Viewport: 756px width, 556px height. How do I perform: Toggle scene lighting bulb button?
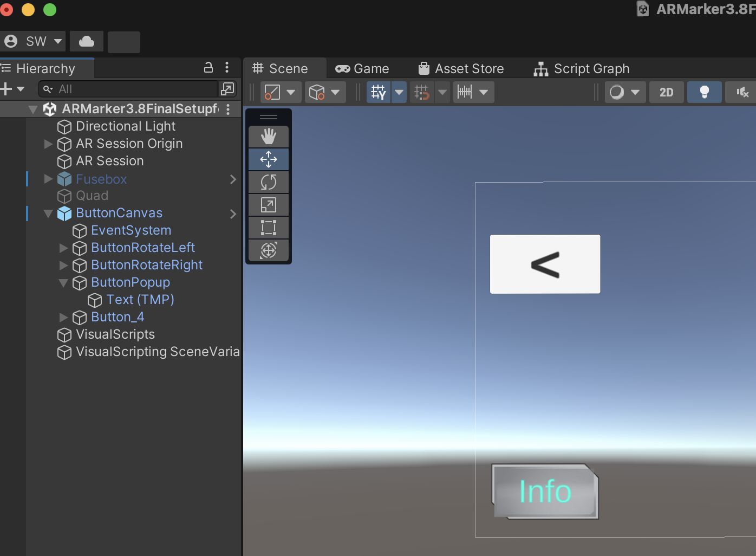click(x=704, y=92)
